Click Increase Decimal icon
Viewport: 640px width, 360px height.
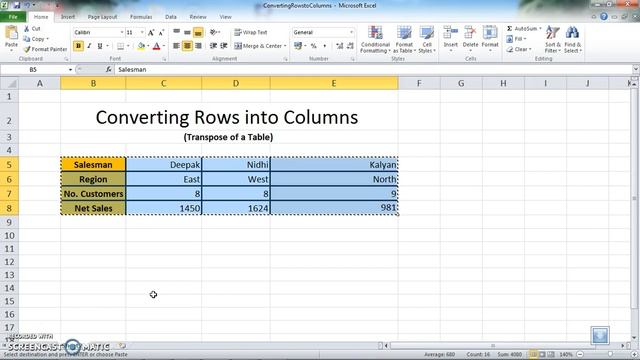(x=340, y=46)
